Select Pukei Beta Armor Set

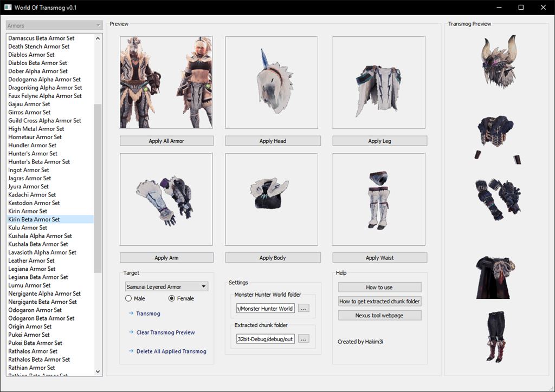point(35,343)
